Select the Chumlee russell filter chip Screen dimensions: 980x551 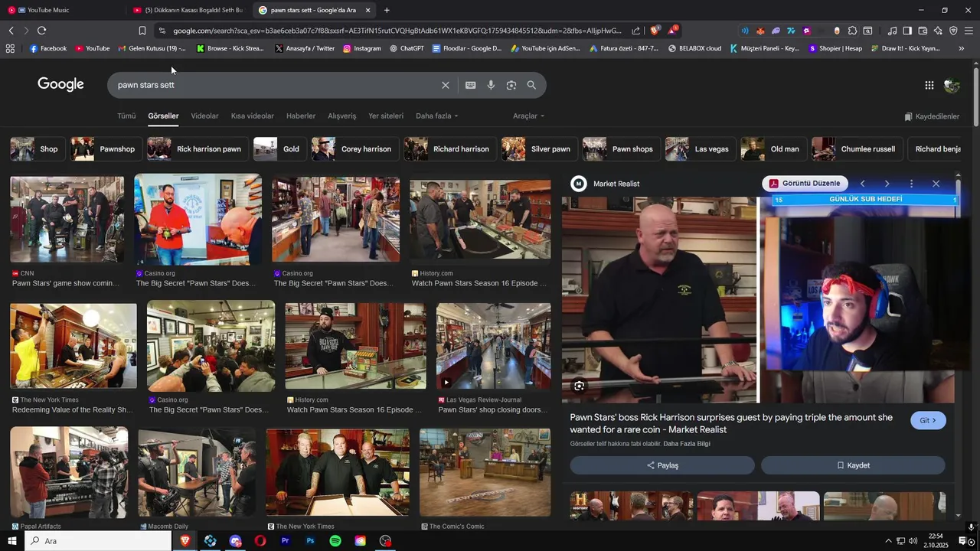click(x=857, y=149)
